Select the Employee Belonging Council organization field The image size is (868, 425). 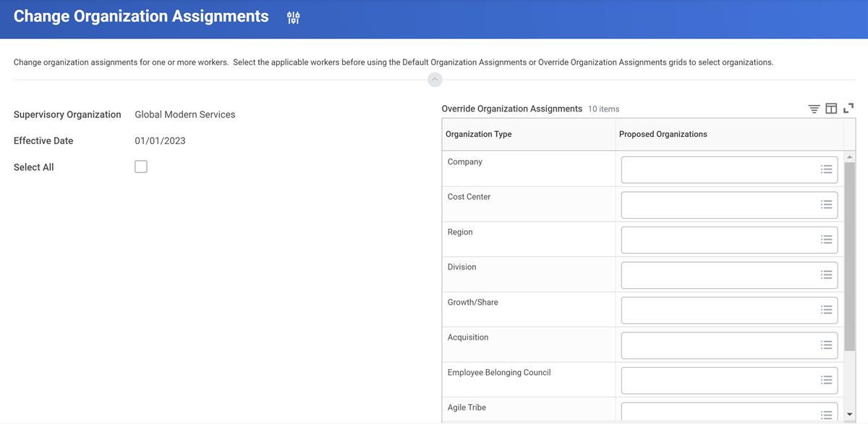coord(729,380)
